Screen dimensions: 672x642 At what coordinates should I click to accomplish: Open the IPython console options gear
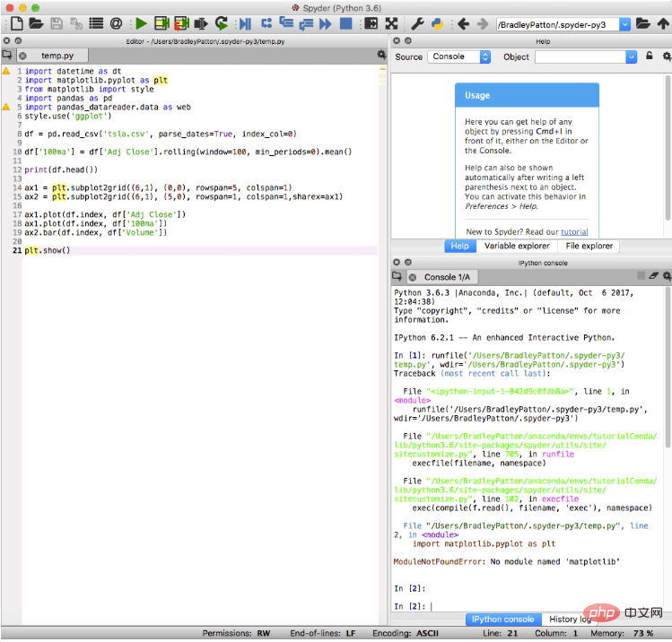coord(667,276)
